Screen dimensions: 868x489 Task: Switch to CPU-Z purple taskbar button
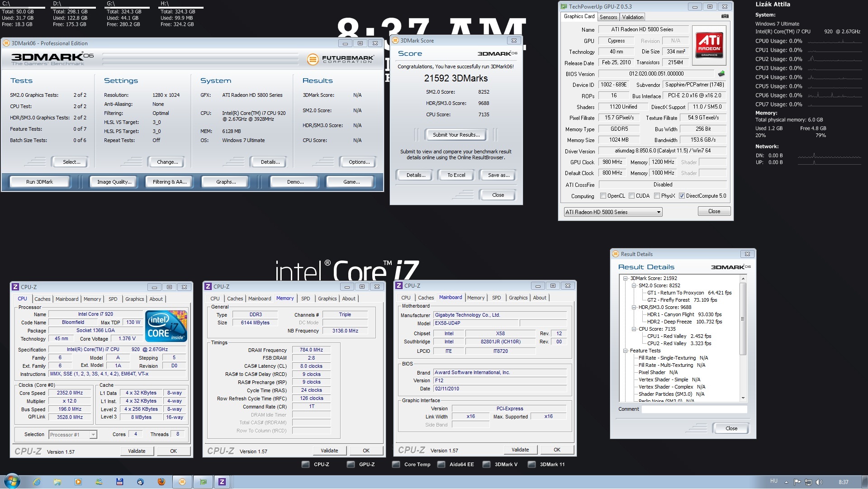(222, 482)
